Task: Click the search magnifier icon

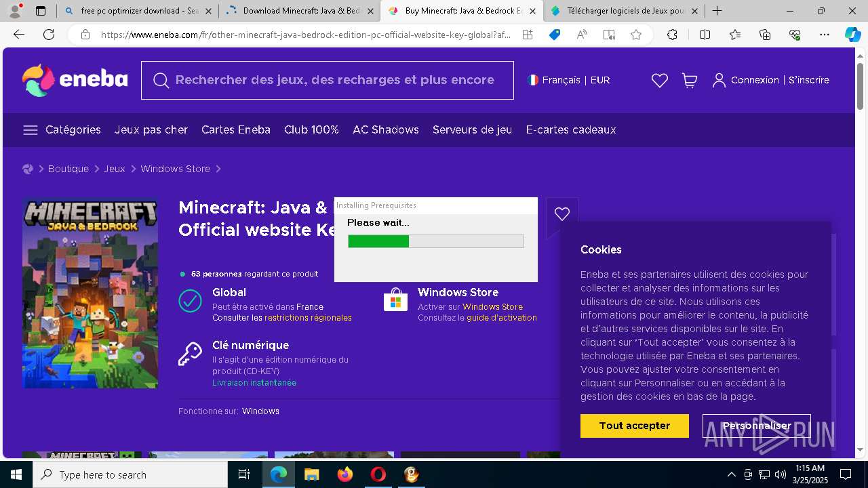Action: click(x=161, y=81)
